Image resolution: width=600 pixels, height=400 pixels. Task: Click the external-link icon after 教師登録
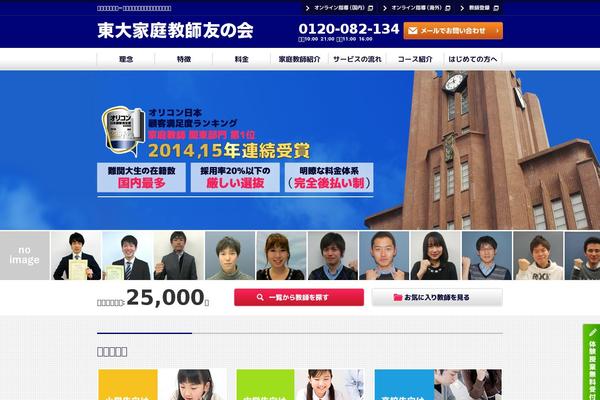[x=496, y=8]
